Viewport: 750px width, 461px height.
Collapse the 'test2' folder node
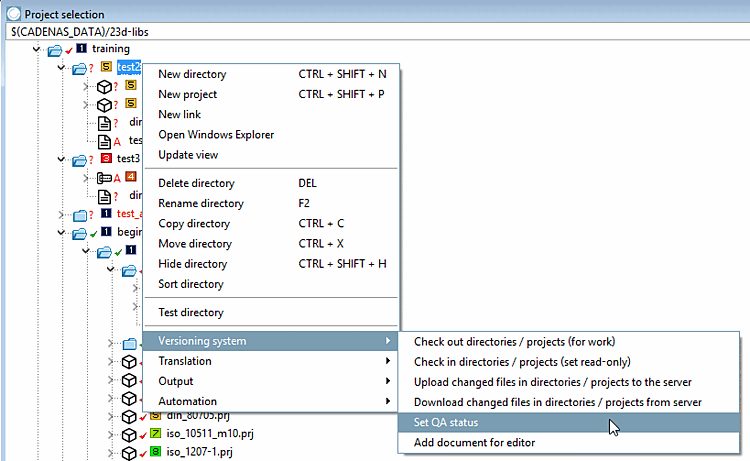click(x=61, y=67)
